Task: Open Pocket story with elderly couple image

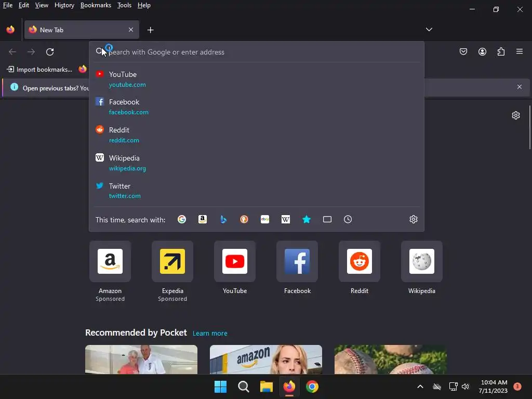Action: click(141, 360)
